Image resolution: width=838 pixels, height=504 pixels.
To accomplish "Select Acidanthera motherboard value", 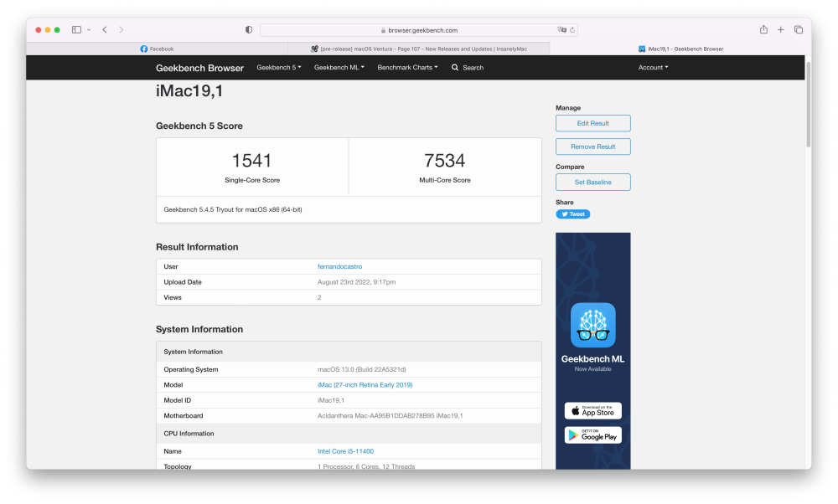I will pos(391,416).
